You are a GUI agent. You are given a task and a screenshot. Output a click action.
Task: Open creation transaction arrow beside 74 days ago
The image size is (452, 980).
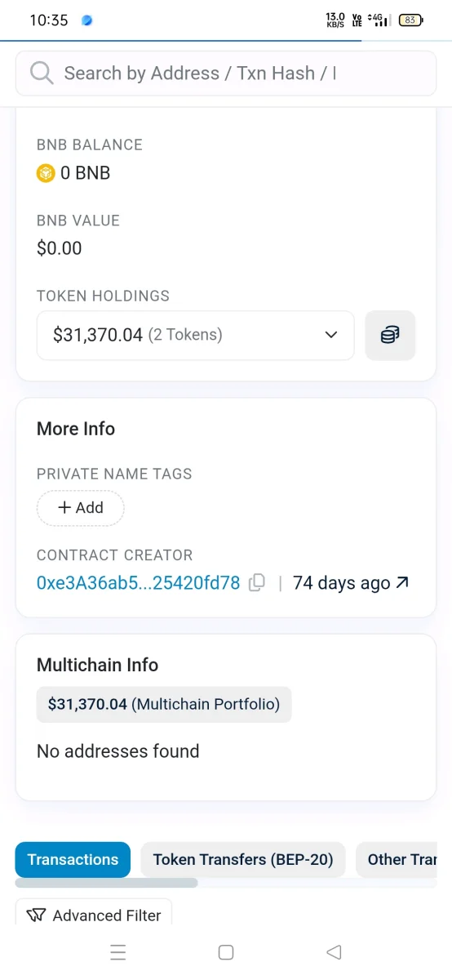tap(402, 582)
